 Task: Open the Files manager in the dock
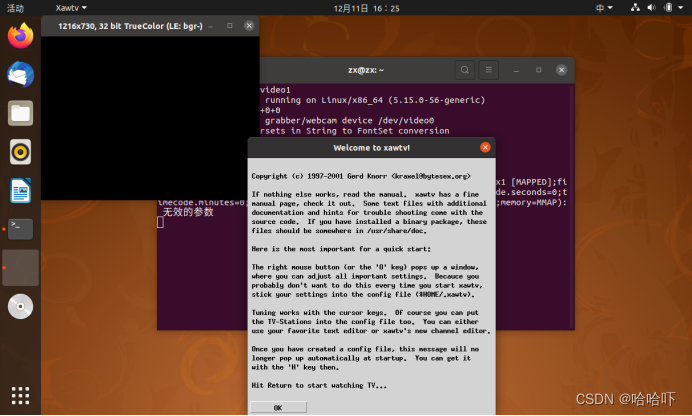(20, 113)
